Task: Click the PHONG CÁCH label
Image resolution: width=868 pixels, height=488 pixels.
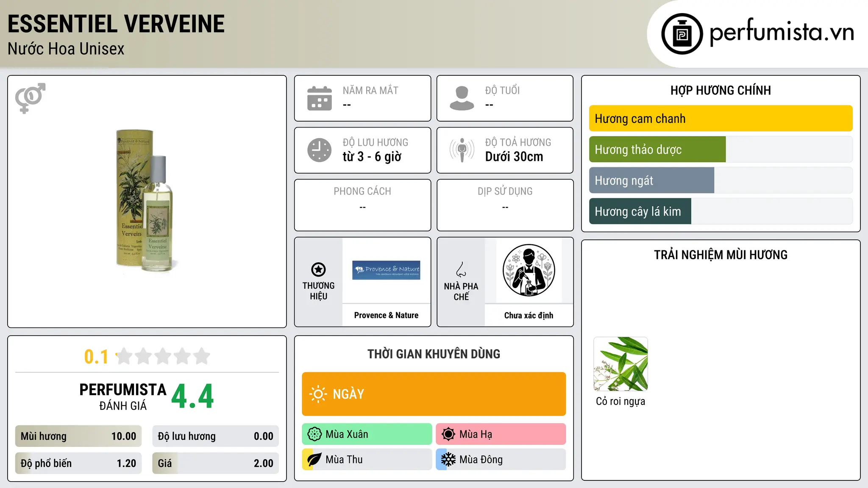Action: [362, 191]
